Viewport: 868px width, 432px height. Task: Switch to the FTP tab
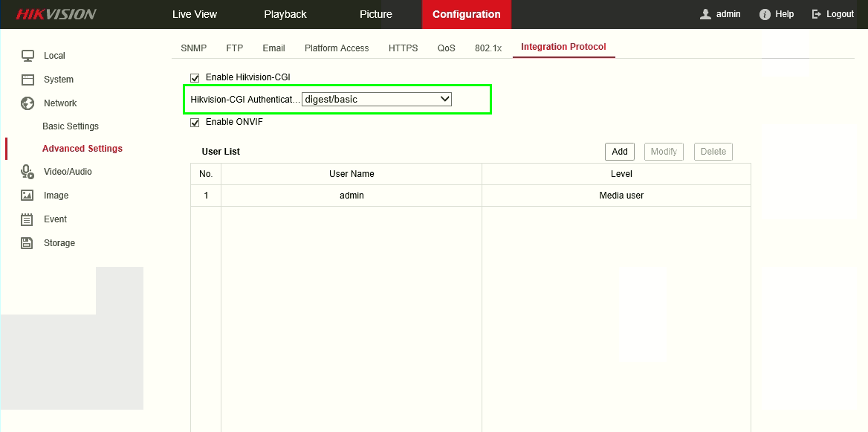pyautogui.click(x=235, y=48)
